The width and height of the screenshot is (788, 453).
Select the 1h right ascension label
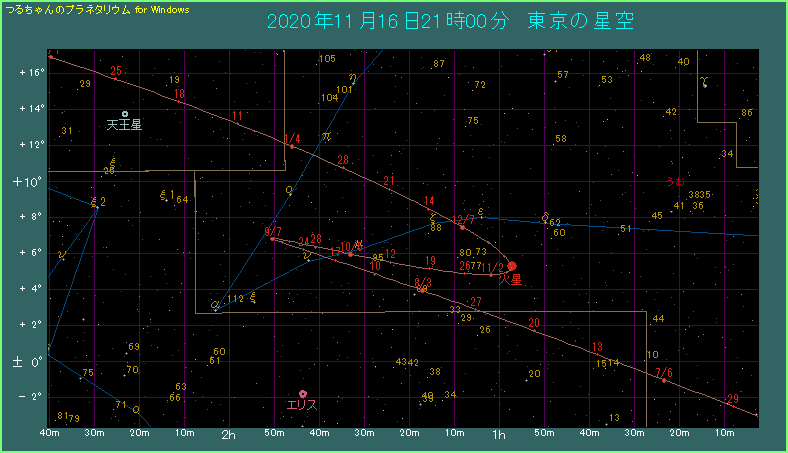point(496,435)
